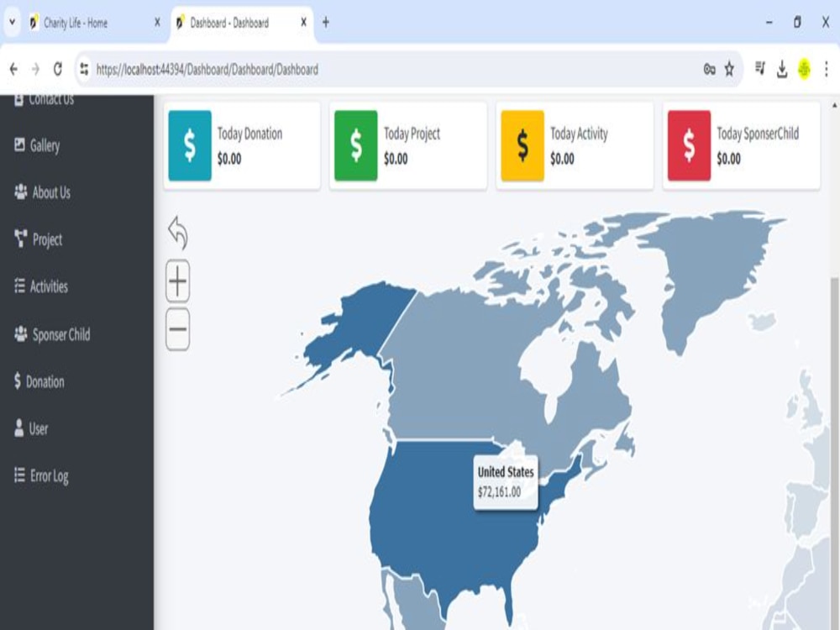This screenshot has width=840, height=630.
Task: Click the United States tooltip amount $72,161.00
Action: 499,492
